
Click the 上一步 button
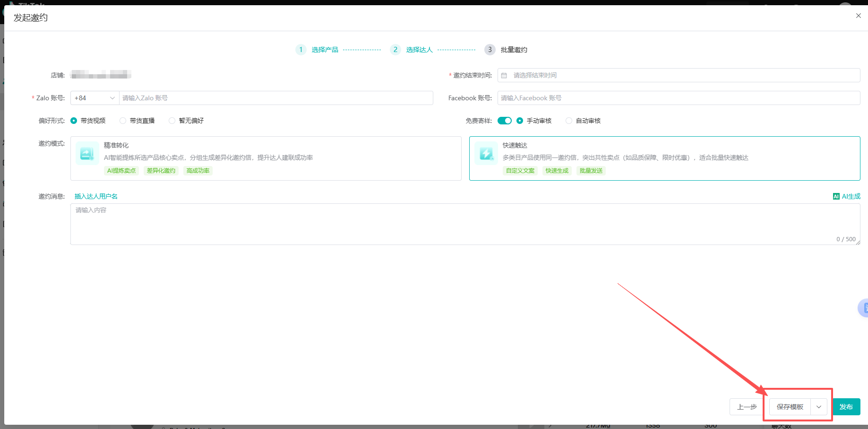click(747, 407)
